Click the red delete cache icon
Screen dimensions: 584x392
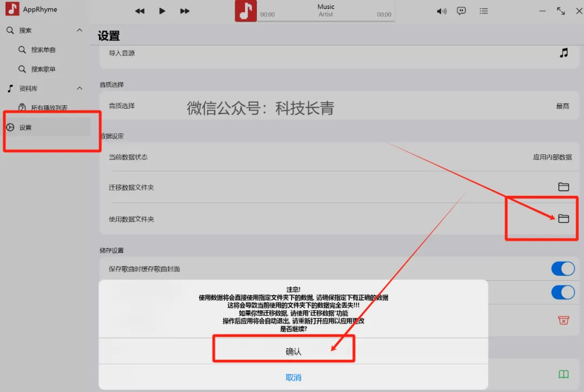tap(563, 320)
